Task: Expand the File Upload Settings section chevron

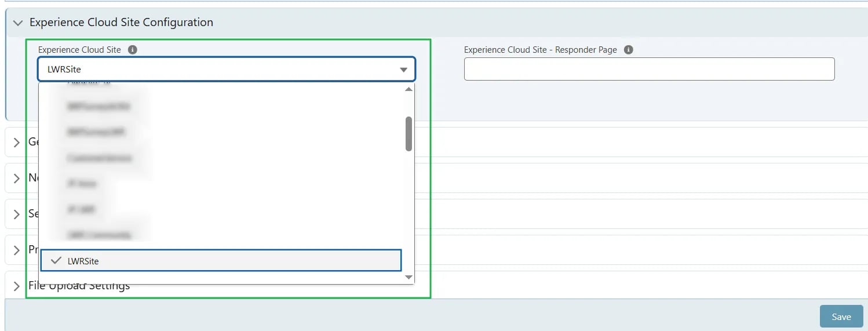Action: click(x=16, y=286)
